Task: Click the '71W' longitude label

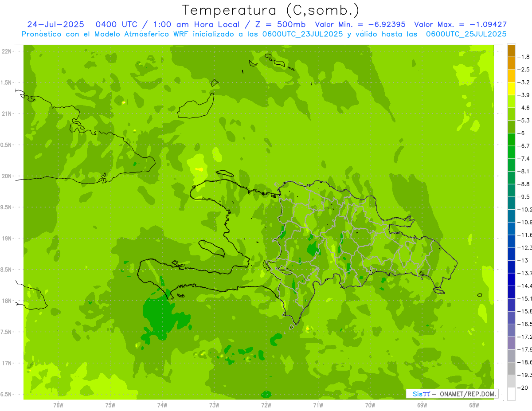Action: pos(318,405)
